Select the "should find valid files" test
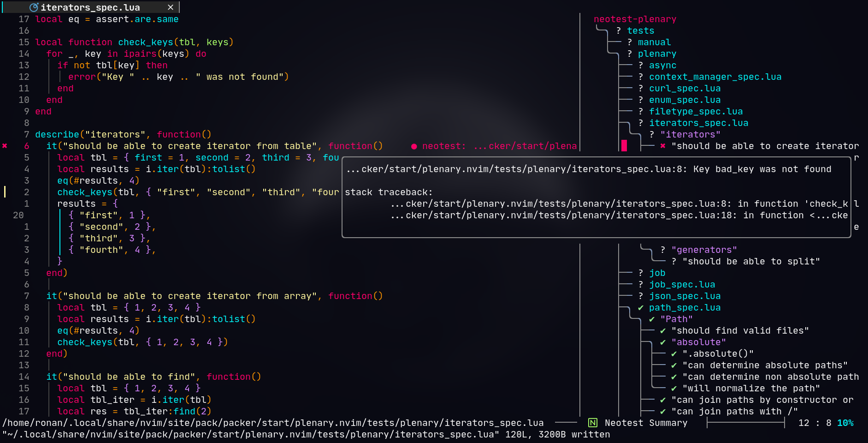 (x=740, y=330)
